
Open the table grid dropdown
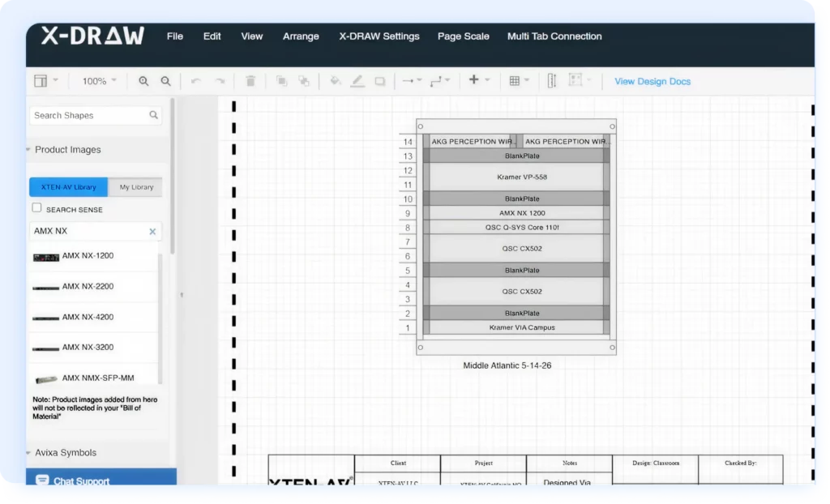(519, 81)
